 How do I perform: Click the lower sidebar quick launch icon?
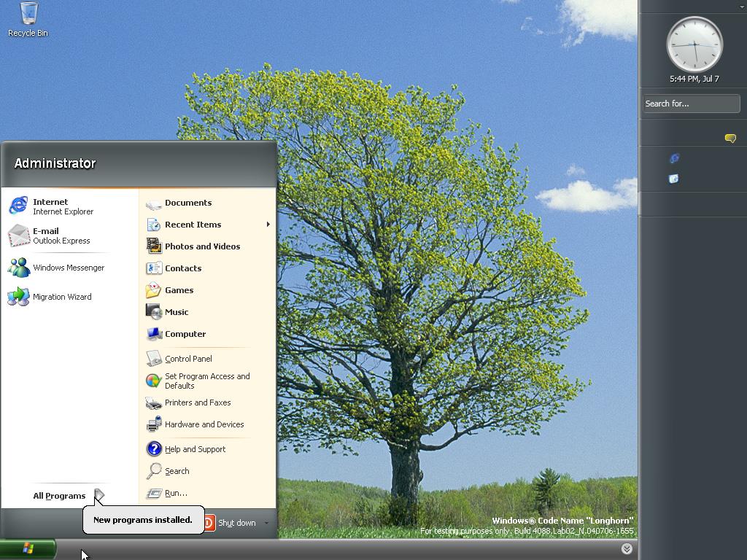pyautogui.click(x=673, y=179)
